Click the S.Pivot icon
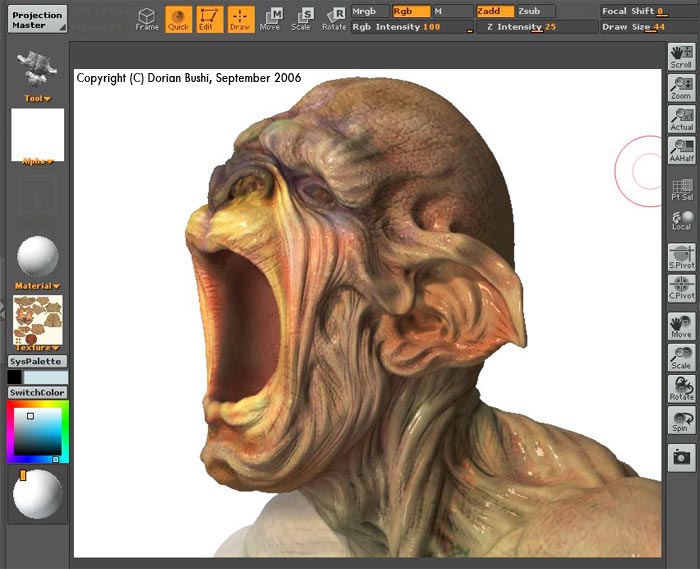700x569 pixels. 681,257
